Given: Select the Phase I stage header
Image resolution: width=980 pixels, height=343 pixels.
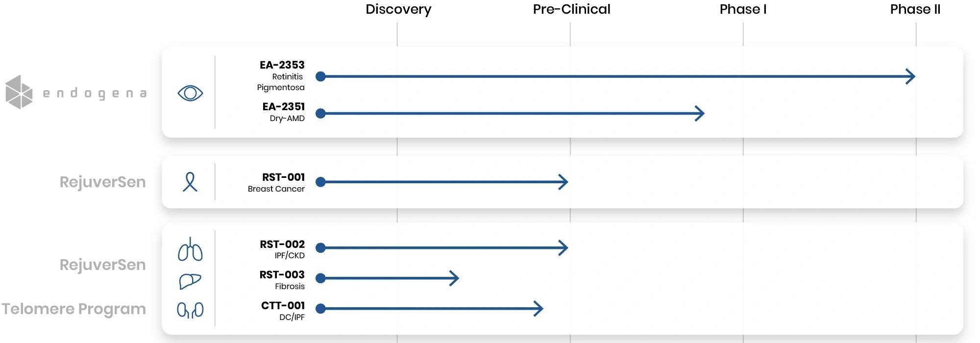Looking at the screenshot, I should (743, 9).
